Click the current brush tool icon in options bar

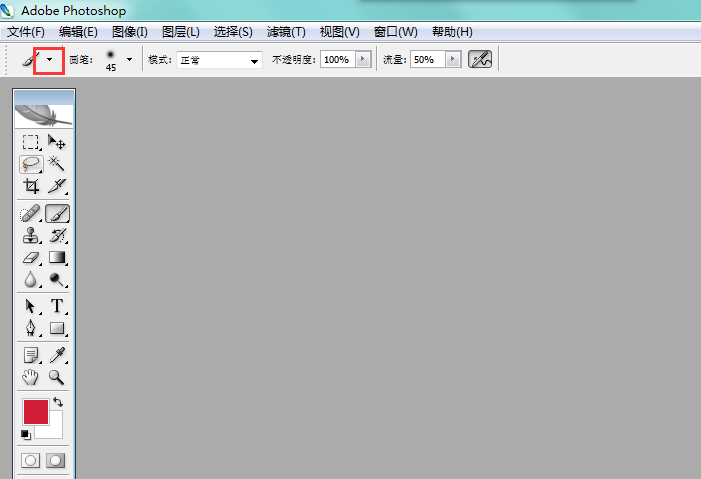pos(31,59)
